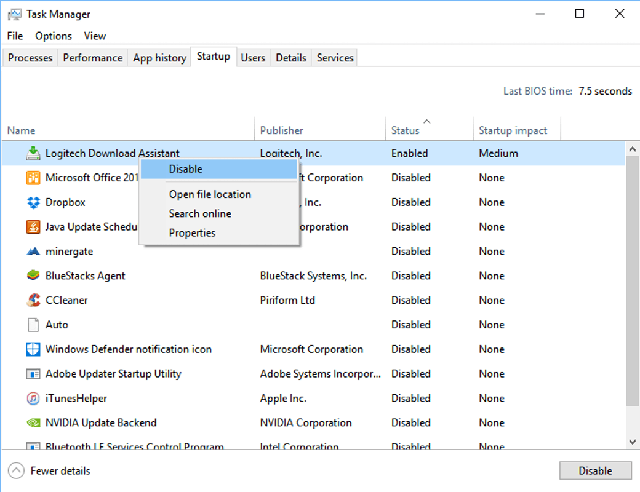Click the Logitech Download Assistant icon

[32, 153]
